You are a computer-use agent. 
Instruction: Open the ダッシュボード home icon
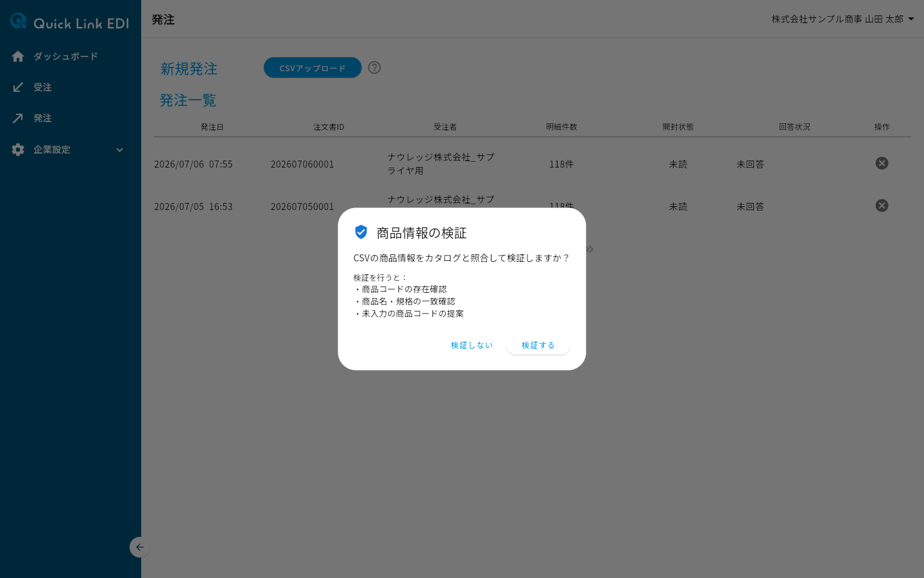(x=18, y=57)
